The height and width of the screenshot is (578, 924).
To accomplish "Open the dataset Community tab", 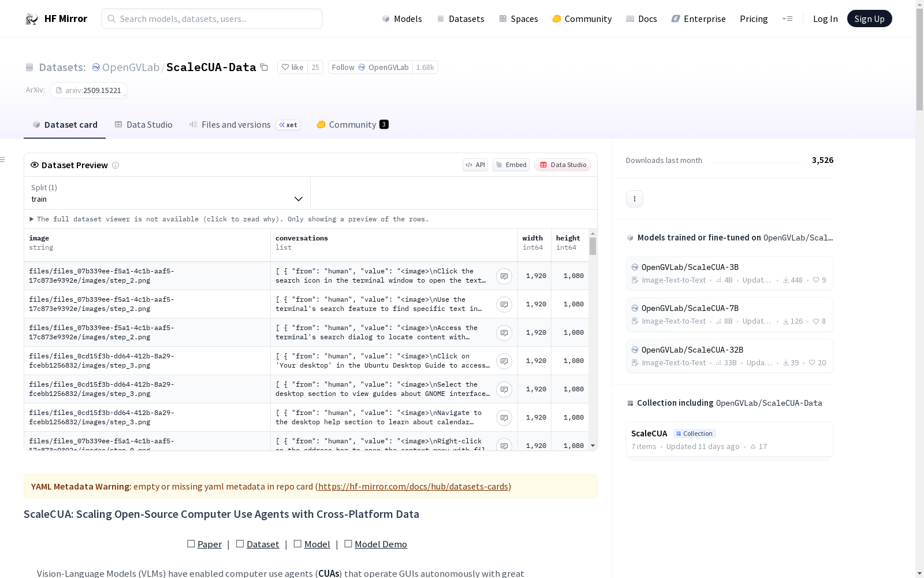I will (x=352, y=125).
